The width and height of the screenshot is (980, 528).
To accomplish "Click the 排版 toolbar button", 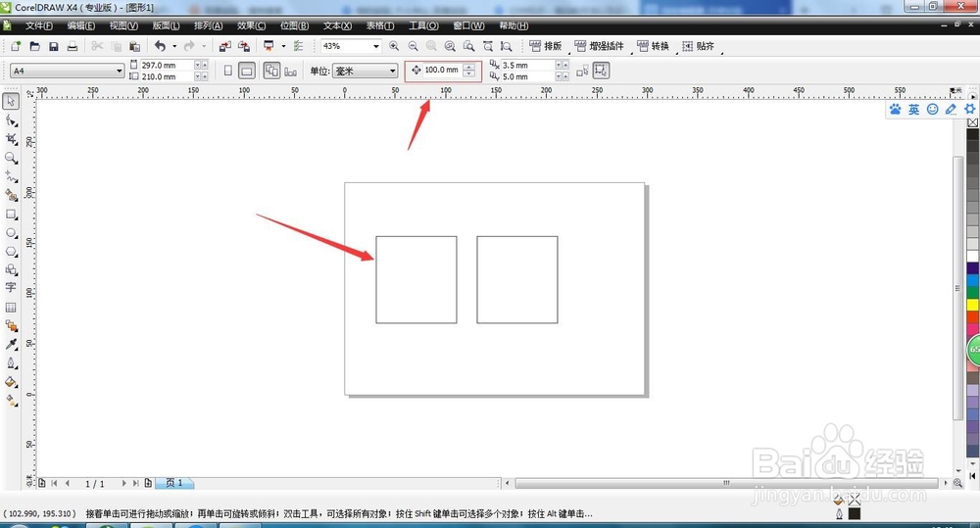I will click(x=545, y=46).
